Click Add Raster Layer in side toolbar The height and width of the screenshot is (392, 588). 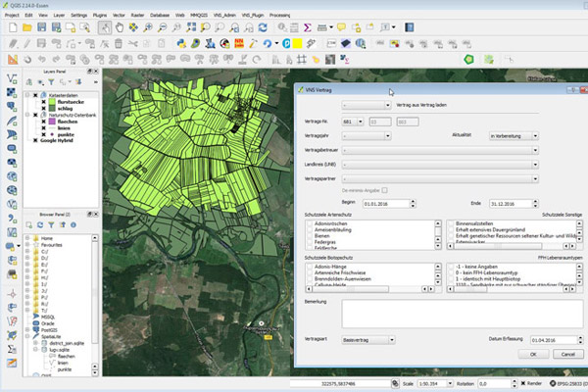tap(12, 92)
